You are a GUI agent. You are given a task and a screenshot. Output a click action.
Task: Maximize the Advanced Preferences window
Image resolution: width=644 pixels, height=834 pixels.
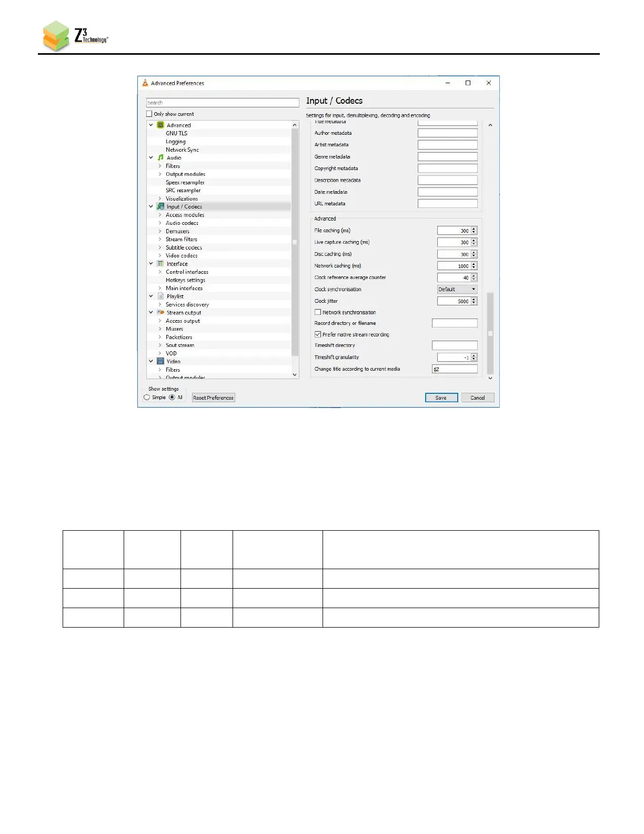468,83
